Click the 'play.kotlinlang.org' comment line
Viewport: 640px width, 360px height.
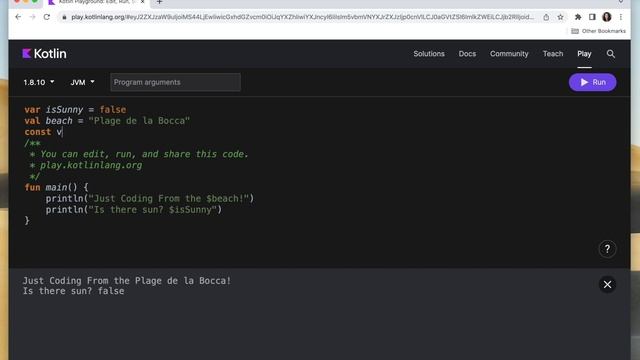[86, 165]
